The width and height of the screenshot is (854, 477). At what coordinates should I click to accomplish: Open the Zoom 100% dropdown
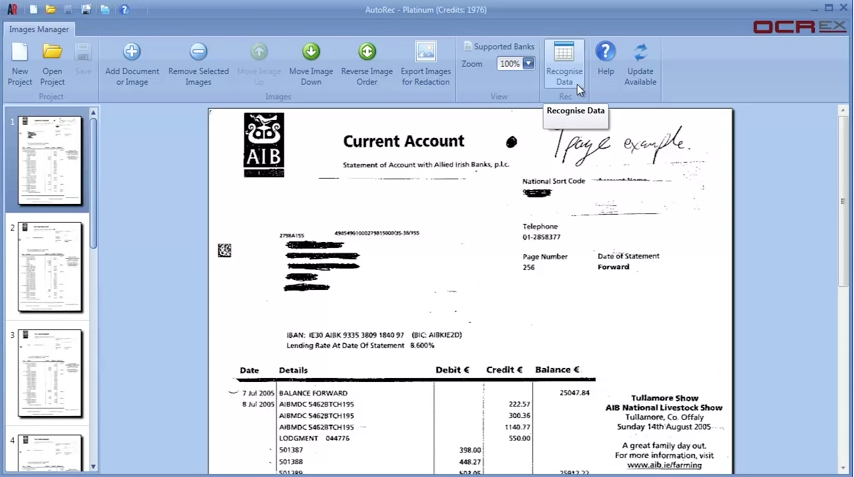tap(528, 64)
